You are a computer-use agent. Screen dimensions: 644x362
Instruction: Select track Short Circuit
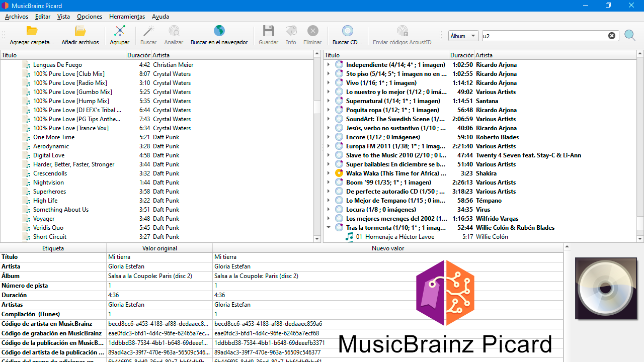[x=50, y=237]
